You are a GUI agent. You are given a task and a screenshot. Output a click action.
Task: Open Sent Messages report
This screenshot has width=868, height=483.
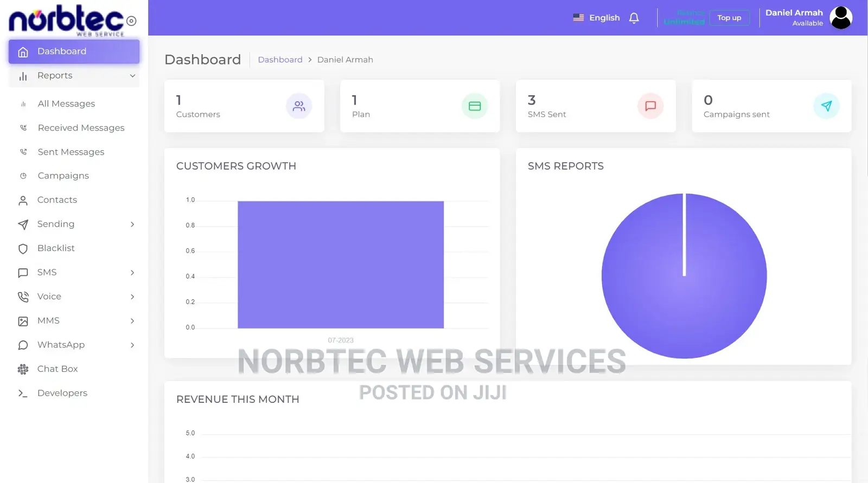(71, 152)
